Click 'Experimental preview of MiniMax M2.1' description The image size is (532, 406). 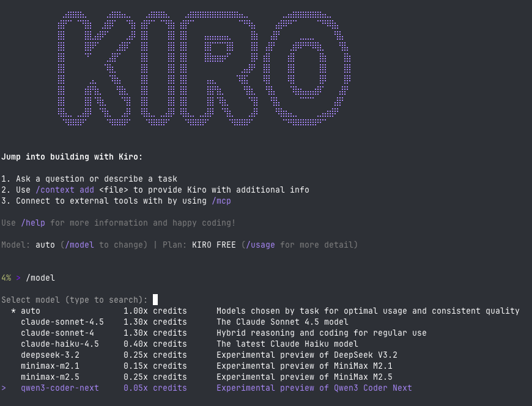[x=305, y=366]
